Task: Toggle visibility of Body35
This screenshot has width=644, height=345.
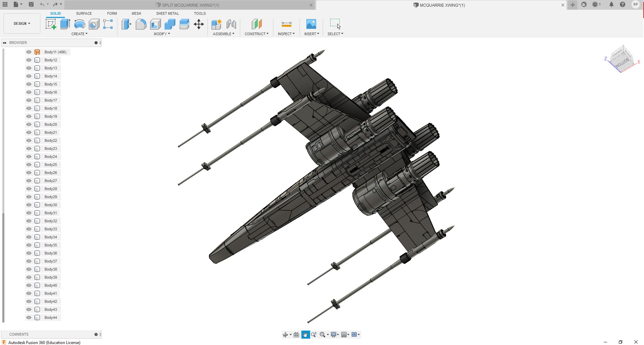Action: point(29,245)
